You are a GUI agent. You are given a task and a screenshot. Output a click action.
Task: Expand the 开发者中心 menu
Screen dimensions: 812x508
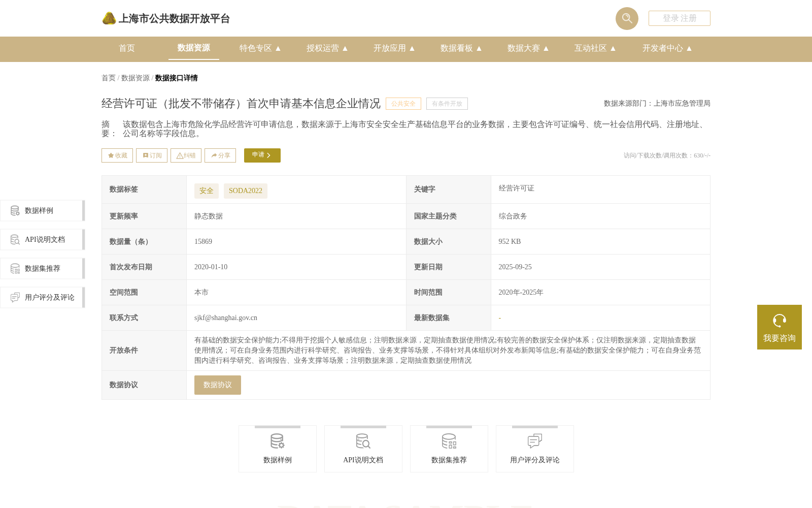667,48
